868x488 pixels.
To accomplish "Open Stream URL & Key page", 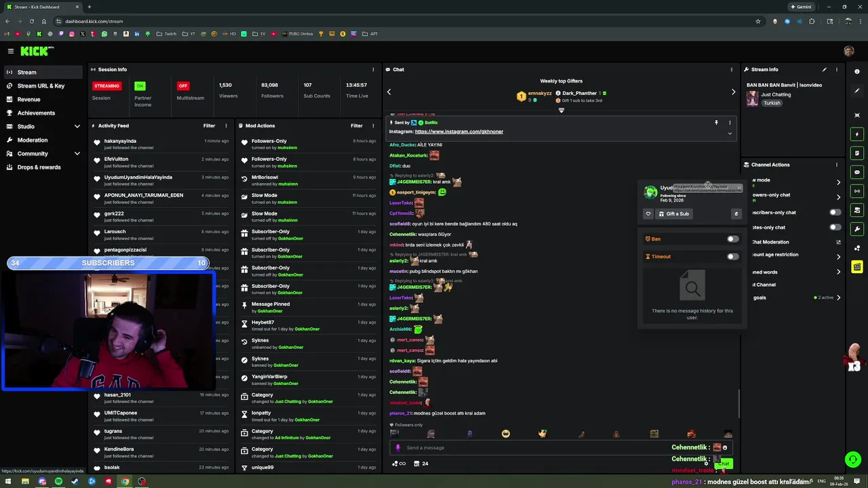I will pos(43,85).
